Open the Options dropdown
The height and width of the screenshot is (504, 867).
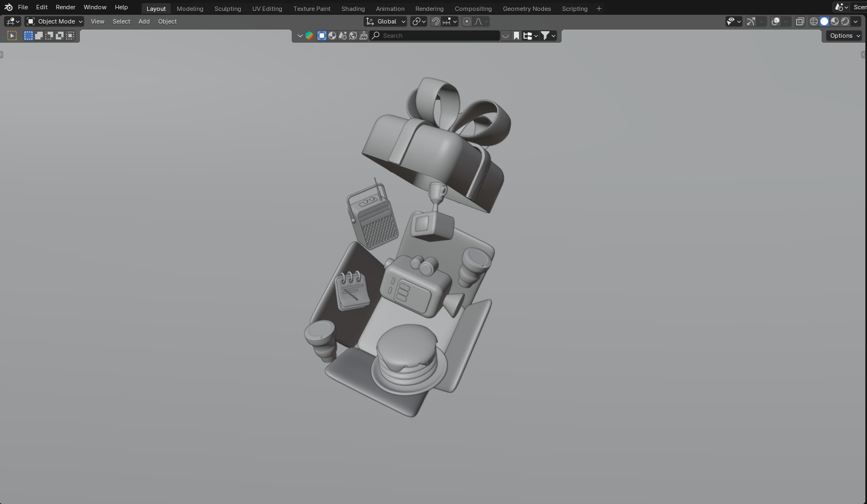pos(845,36)
